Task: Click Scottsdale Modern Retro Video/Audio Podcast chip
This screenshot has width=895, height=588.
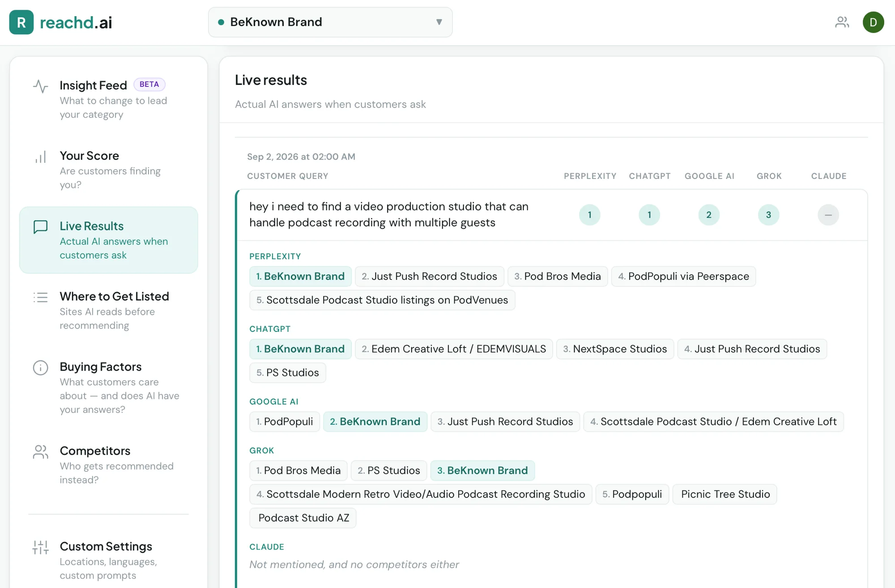Action: point(421,494)
